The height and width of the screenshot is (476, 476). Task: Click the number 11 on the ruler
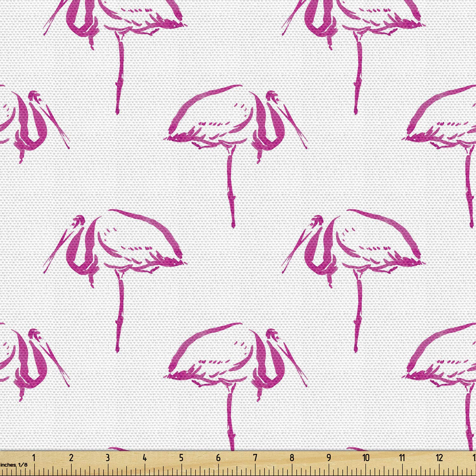point(402,458)
